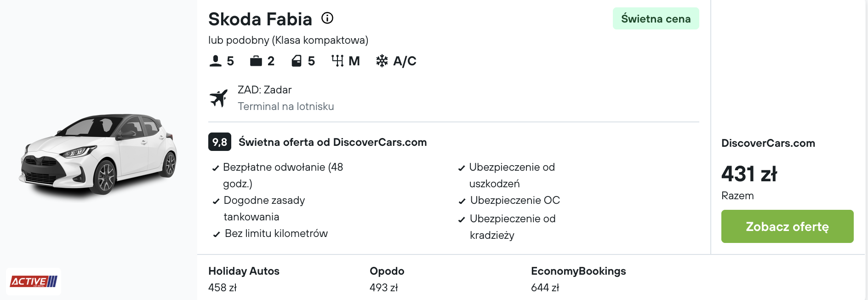Click the 431 zł total price
This screenshot has height=300, width=868.
pos(749,174)
